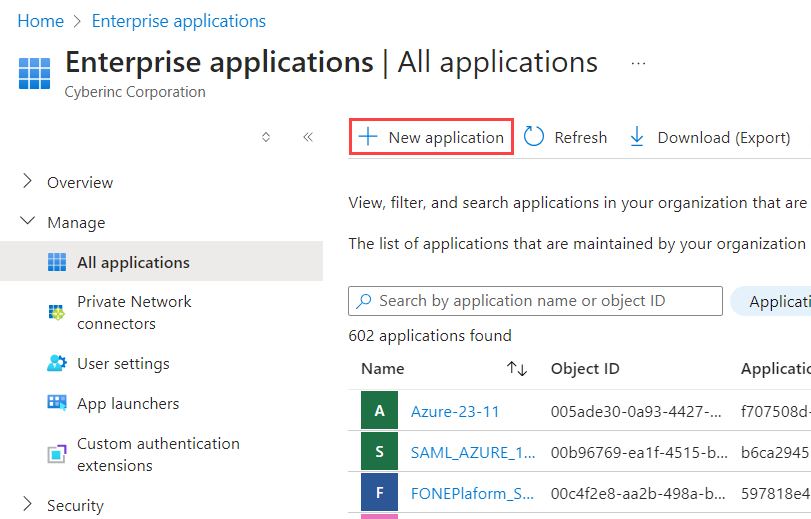Open the Azure-23-11 application link
Screen dimensions: 811x519
455,411
